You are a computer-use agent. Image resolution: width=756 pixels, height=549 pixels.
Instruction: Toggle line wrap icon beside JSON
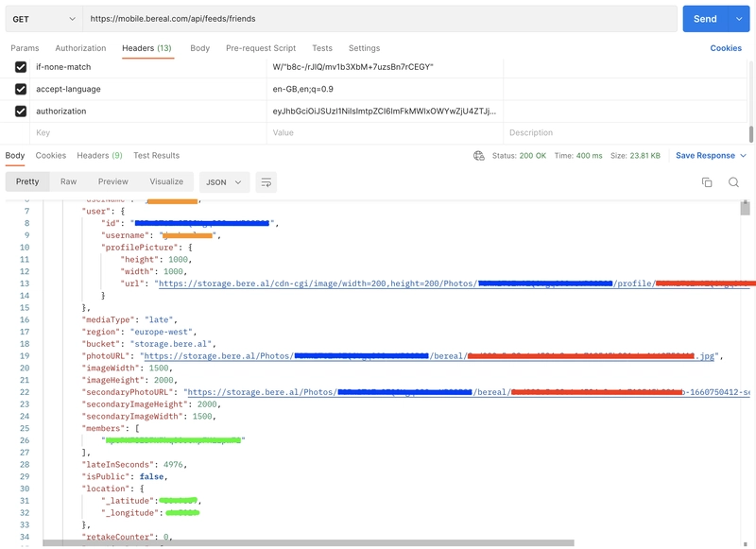266,182
